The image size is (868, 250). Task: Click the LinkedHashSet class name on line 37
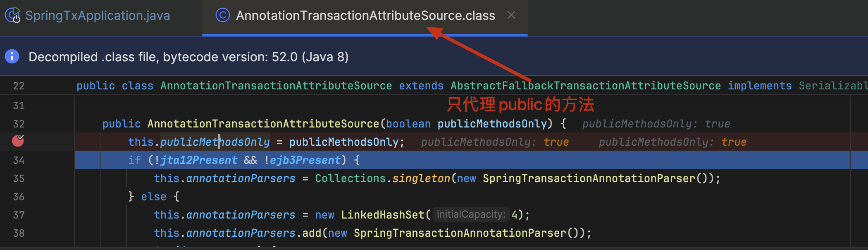[x=382, y=215]
